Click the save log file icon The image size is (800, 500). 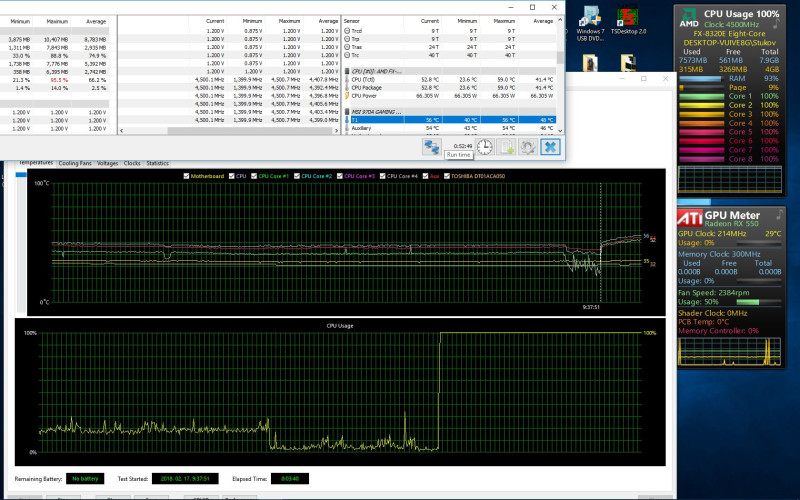506,147
